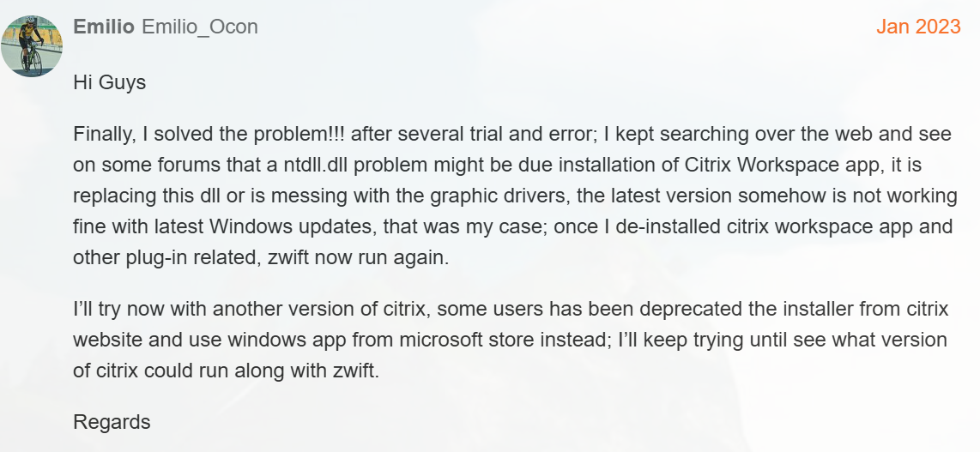Click the Regards sign-off line
Screen dimensions: 980x452
tap(112, 422)
